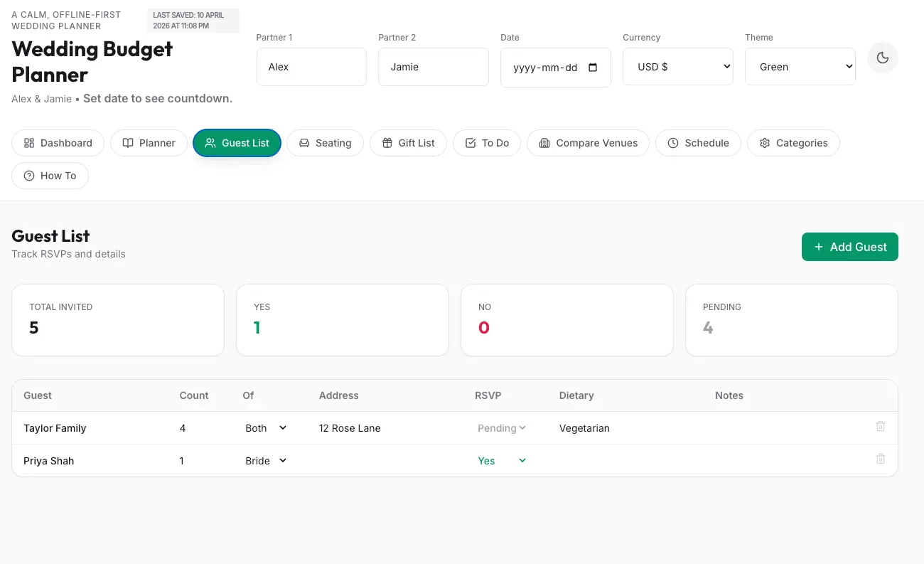
Task: Open the Seating tab
Action: pyautogui.click(x=325, y=143)
